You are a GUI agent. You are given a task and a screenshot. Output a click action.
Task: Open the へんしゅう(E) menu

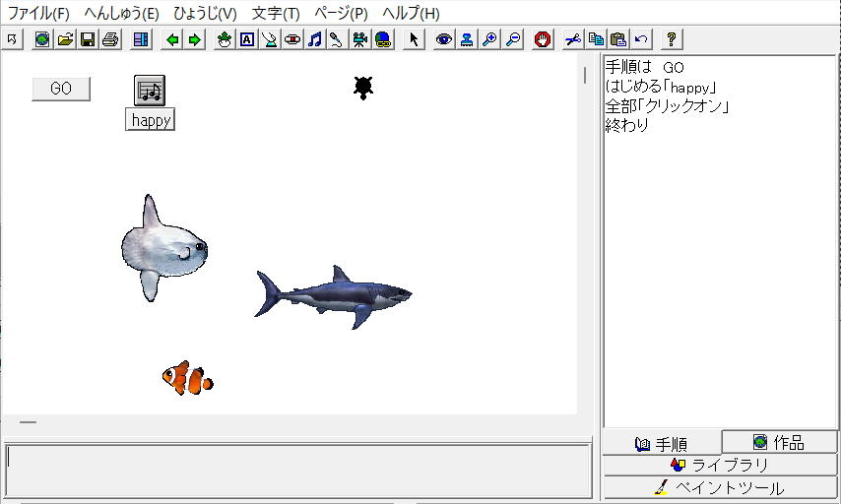click(122, 13)
